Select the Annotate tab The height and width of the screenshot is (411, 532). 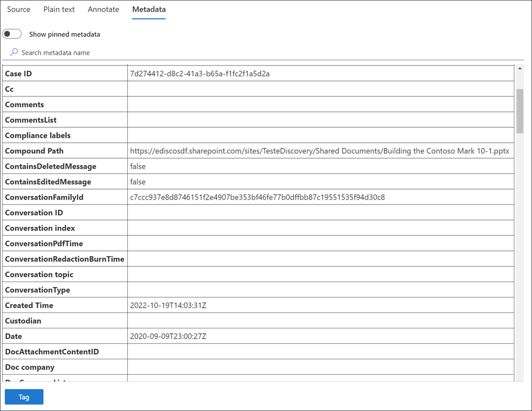104,9
